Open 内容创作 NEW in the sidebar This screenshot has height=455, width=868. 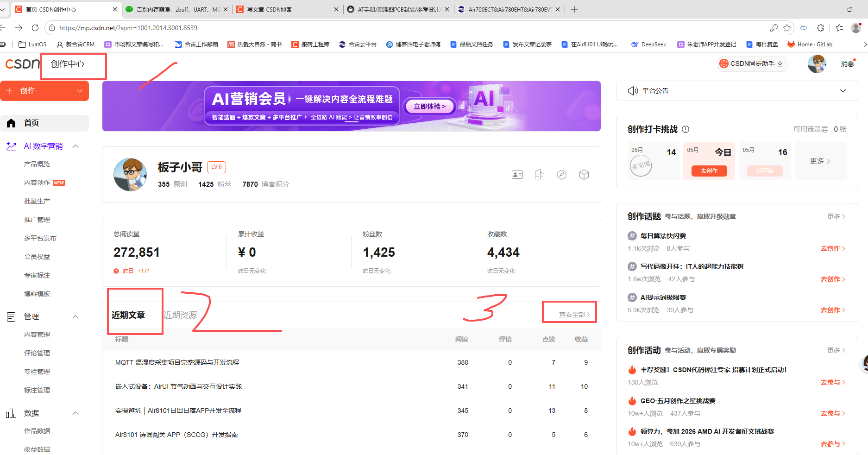[x=44, y=183]
